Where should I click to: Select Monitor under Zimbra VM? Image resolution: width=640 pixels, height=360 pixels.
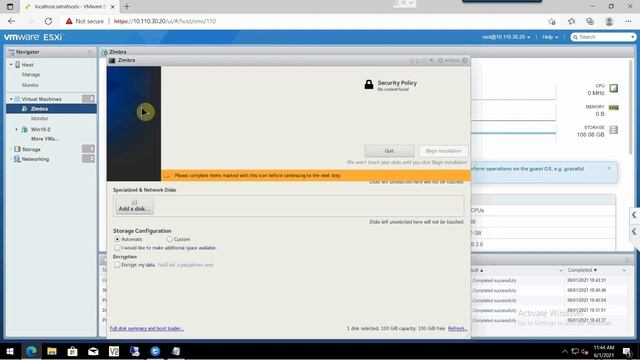pyautogui.click(x=40, y=118)
